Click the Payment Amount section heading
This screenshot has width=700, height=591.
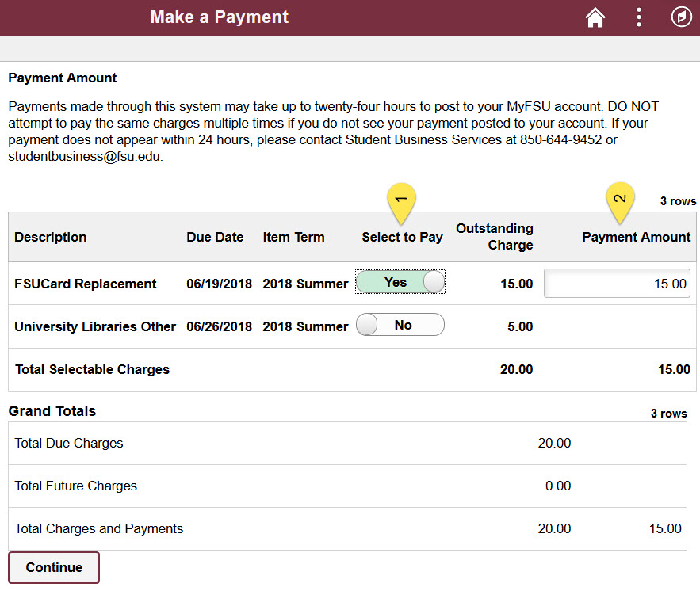pyautogui.click(x=63, y=78)
